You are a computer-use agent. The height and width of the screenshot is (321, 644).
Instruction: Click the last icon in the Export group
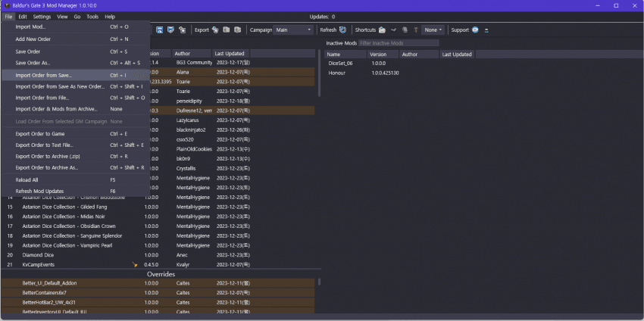237,30
